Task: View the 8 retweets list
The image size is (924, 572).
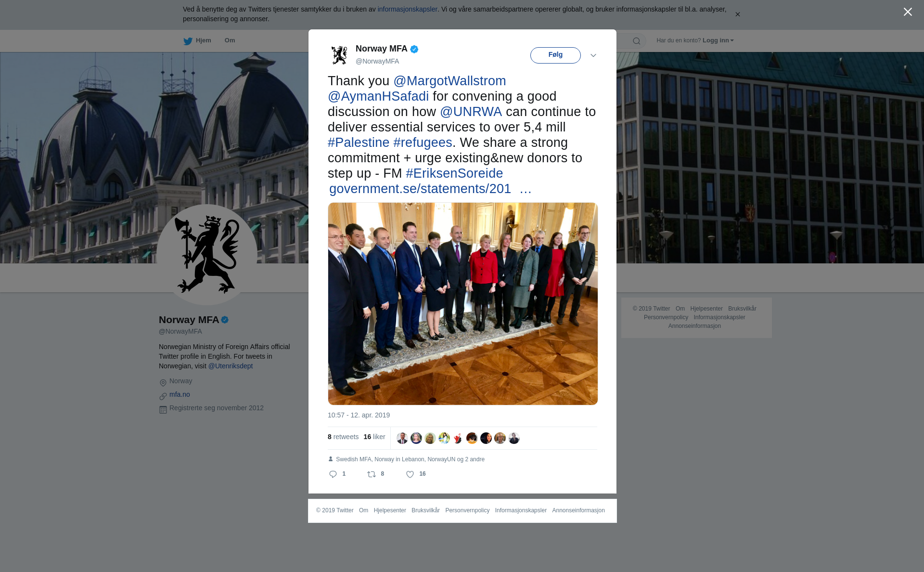Action: 343,437
